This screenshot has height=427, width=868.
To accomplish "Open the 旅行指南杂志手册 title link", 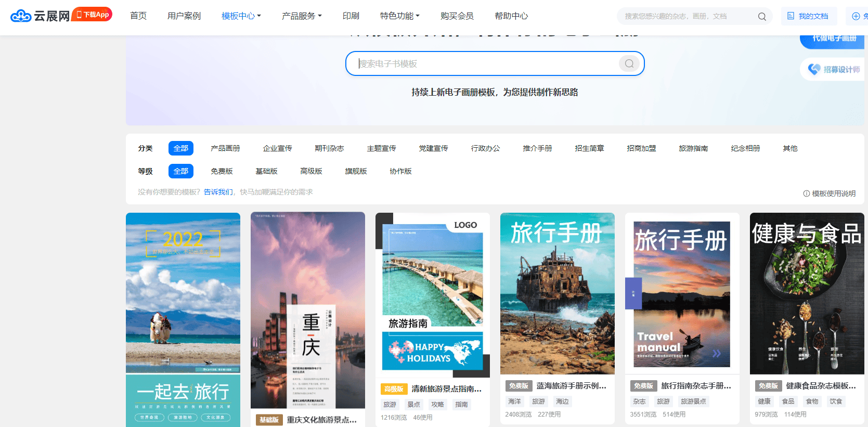I will 696,385.
